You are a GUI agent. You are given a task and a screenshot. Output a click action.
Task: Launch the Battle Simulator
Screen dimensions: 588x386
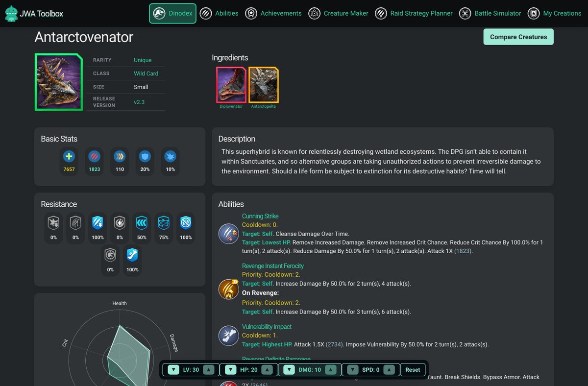pos(490,14)
